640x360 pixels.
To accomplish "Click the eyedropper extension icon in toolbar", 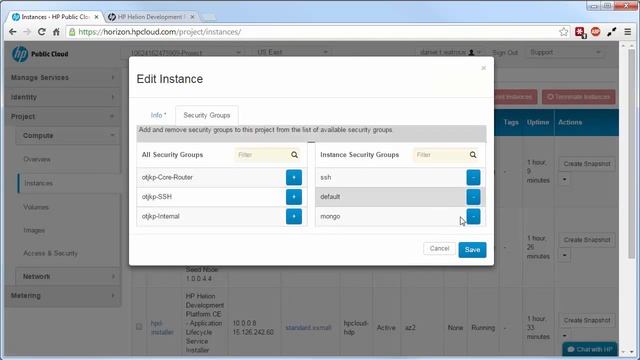I will (611, 31).
